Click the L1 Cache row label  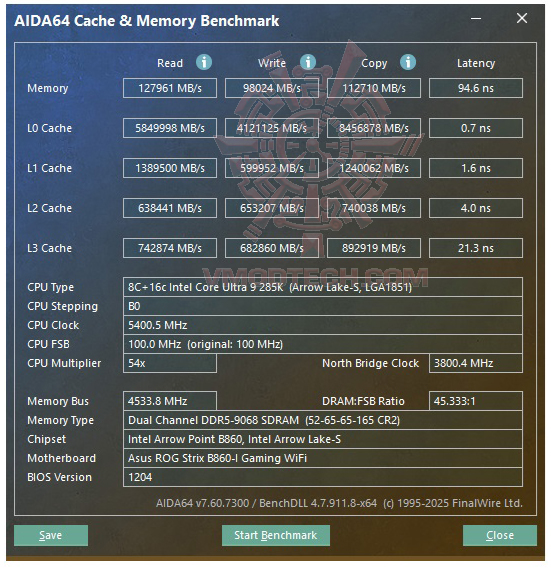49,168
